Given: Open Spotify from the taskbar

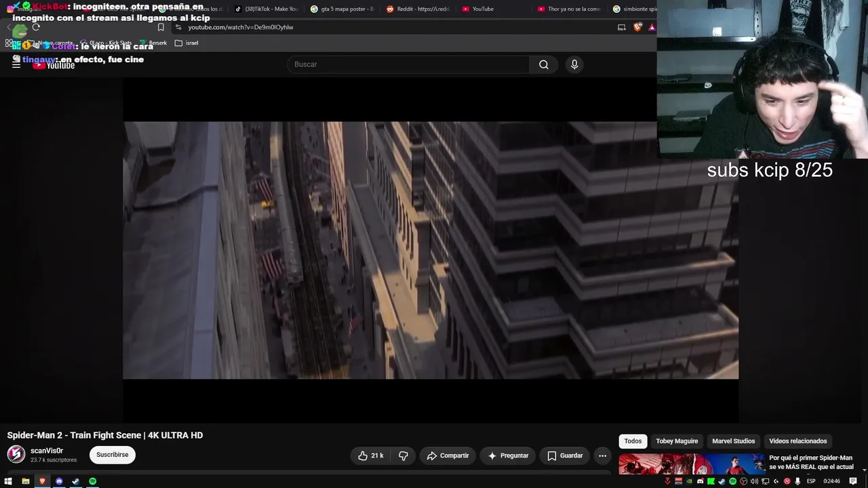Looking at the screenshot, I should tap(93, 481).
